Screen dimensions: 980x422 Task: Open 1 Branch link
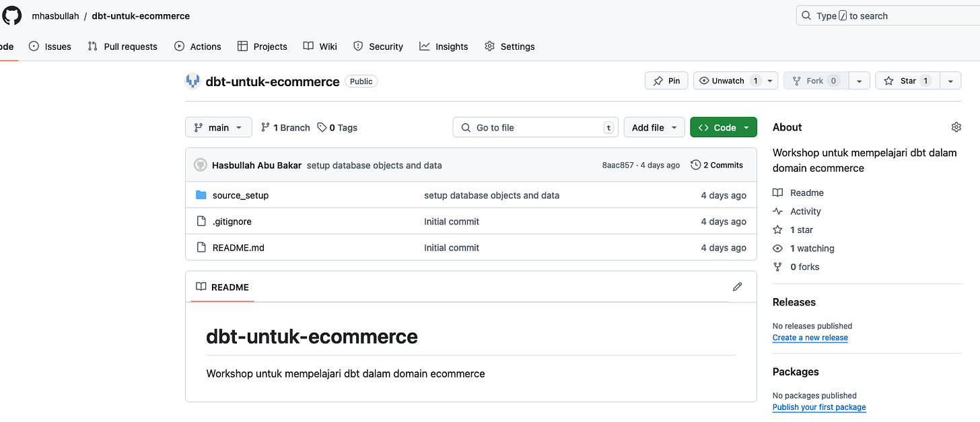pos(285,127)
